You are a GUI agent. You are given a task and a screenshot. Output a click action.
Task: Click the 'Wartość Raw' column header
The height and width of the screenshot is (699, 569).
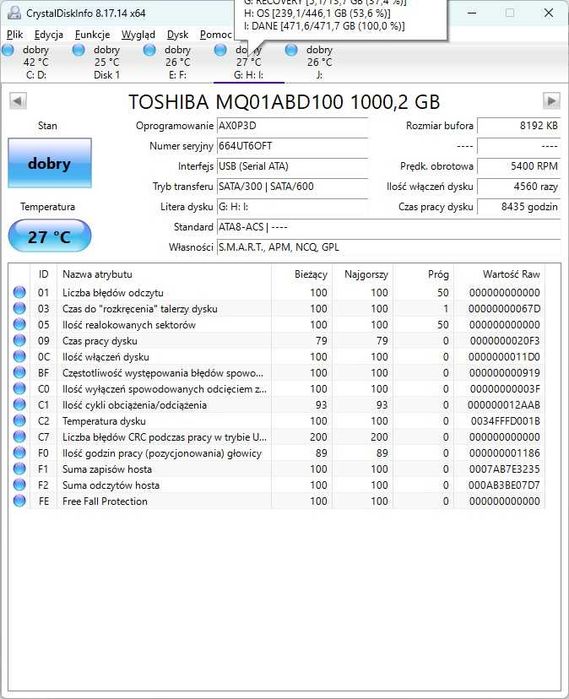[x=499, y=274]
